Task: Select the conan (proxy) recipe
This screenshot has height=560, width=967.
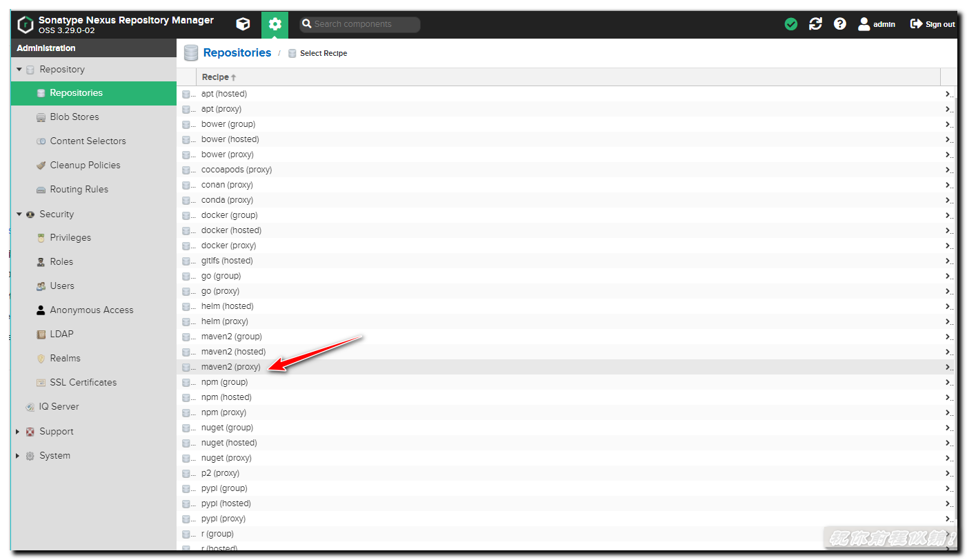Action: [567, 185]
